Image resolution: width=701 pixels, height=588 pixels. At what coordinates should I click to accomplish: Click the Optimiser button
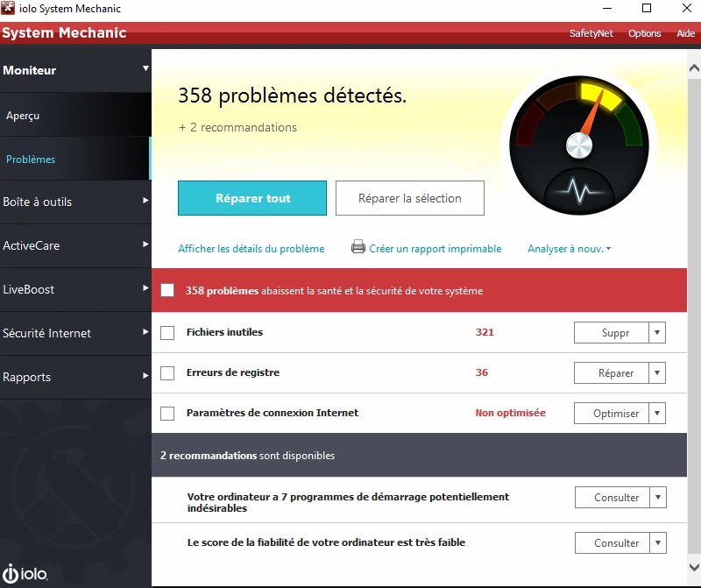612,413
